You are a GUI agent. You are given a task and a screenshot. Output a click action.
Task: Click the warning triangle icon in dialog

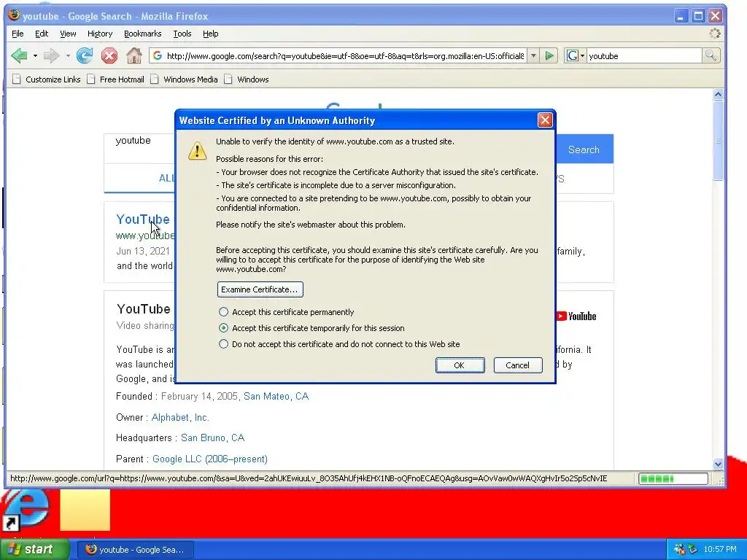point(197,150)
